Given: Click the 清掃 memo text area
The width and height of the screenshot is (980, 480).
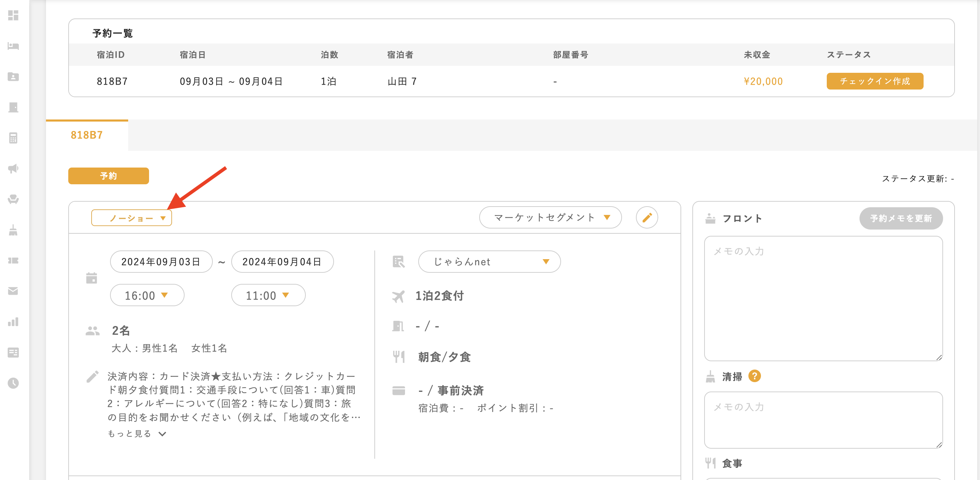Looking at the screenshot, I should [x=823, y=420].
